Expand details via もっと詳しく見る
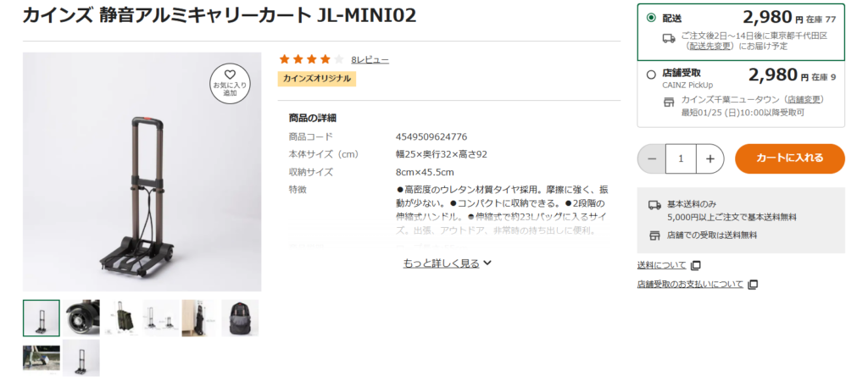 (448, 263)
